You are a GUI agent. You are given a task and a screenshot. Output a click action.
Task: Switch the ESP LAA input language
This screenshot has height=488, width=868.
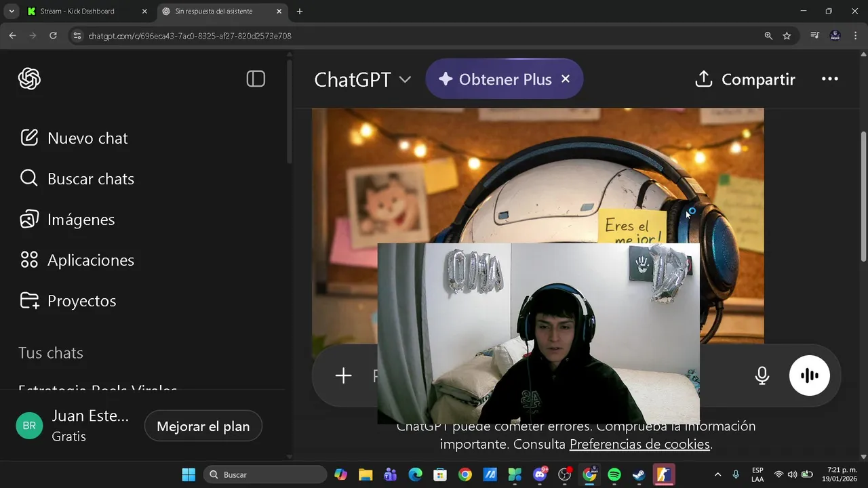point(757,475)
